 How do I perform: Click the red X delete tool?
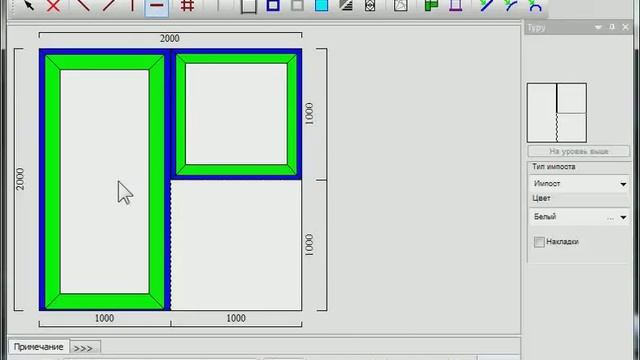point(53,6)
